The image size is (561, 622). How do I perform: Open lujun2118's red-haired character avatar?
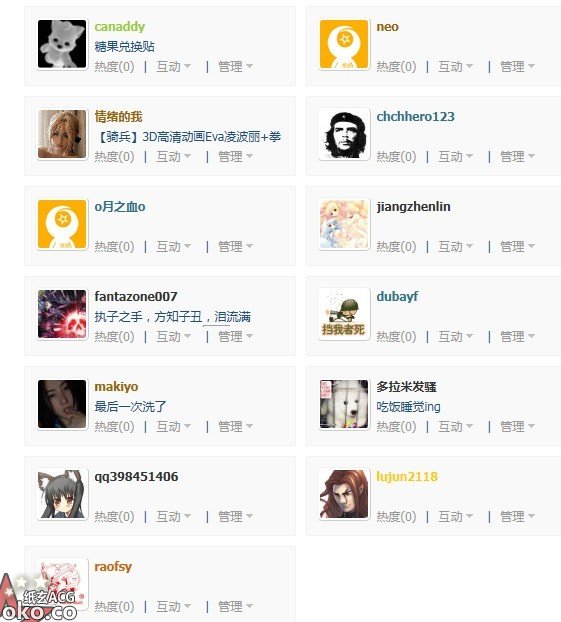pos(344,494)
